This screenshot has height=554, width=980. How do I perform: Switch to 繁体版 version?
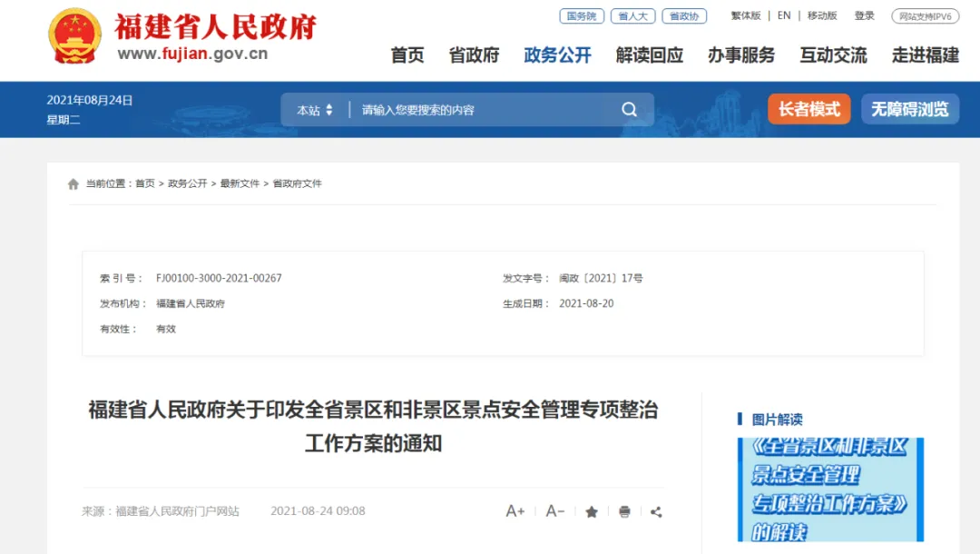746,15
